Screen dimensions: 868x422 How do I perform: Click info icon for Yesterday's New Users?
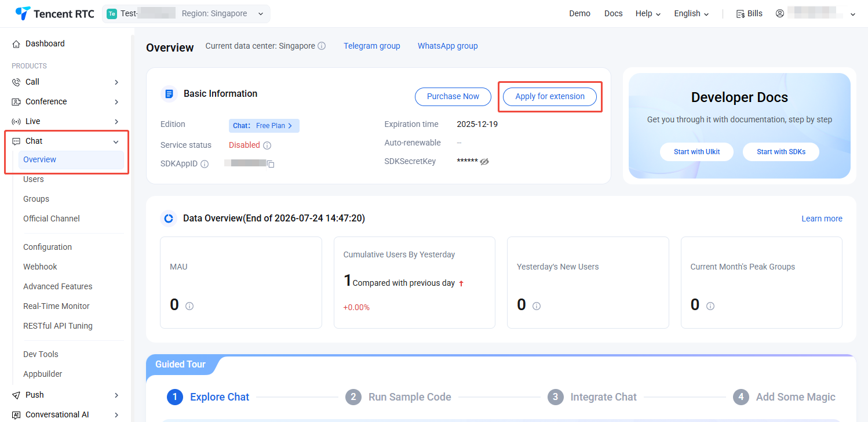click(x=537, y=306)
